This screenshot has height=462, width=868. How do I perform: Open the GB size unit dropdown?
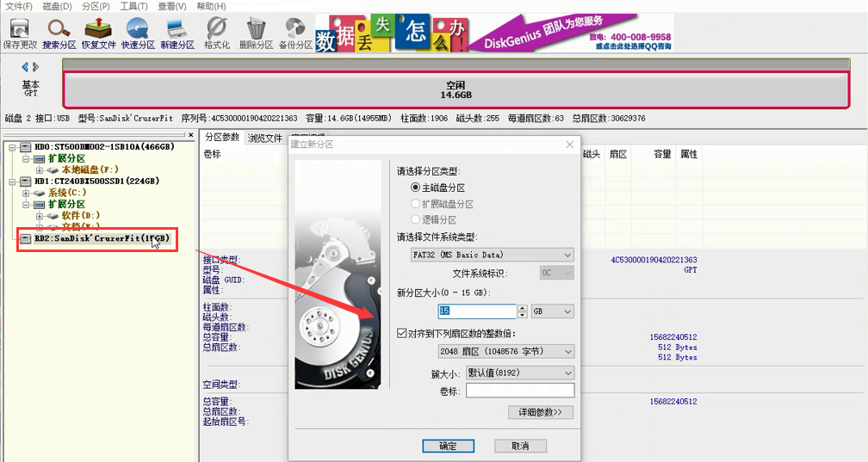pyautogui.click(x=553, y=311)
